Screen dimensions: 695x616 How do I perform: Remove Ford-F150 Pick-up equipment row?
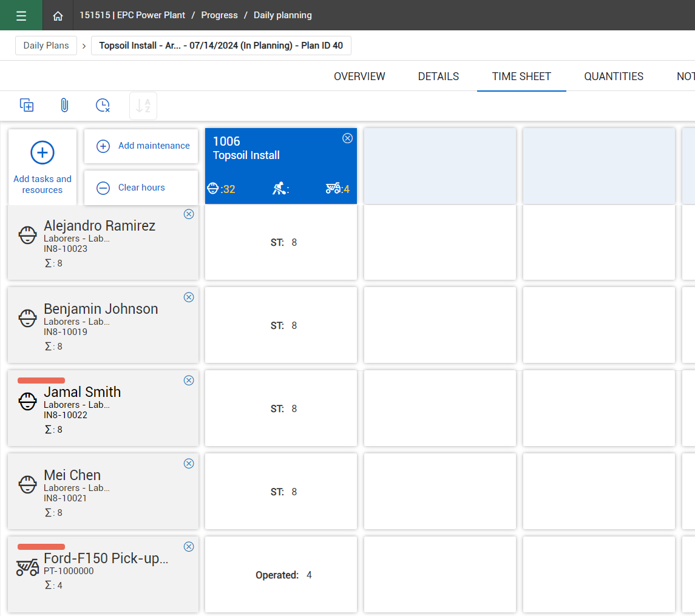click(189, 547)
